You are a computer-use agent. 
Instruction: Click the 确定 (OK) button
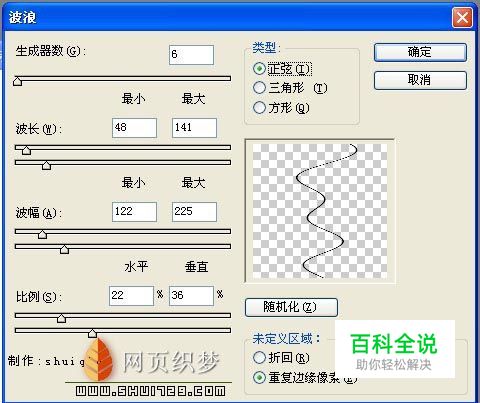coord(420,52)
